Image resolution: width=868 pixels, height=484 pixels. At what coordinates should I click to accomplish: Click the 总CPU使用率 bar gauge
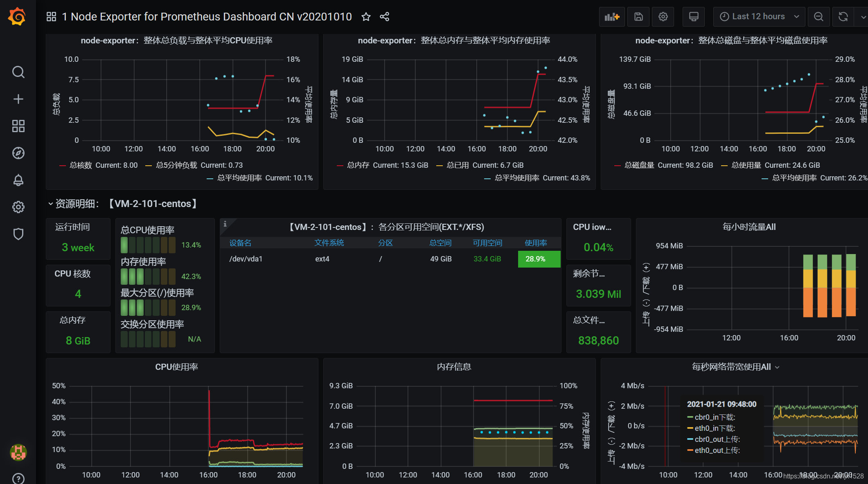pyautogui.click(x=148, y=245)
